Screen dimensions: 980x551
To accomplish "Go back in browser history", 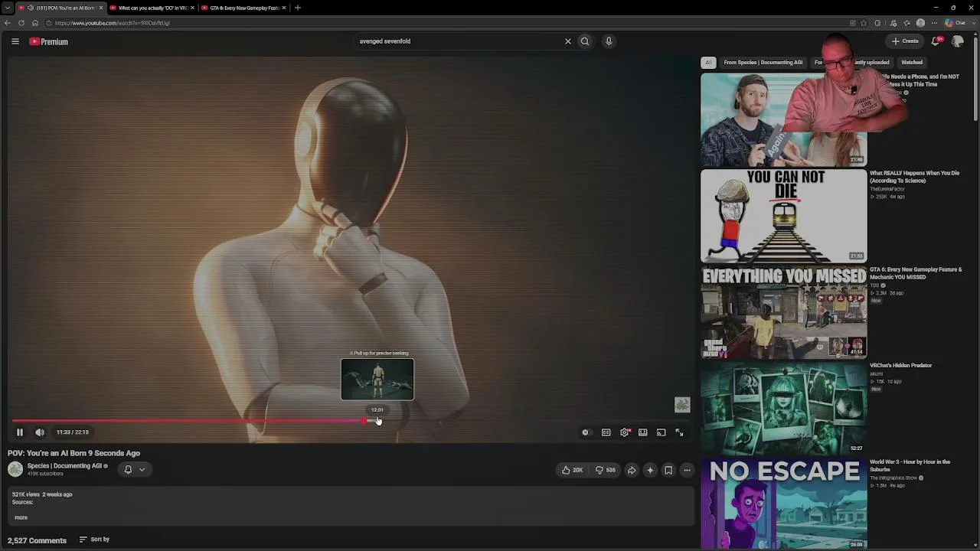I will pos(8,23).
